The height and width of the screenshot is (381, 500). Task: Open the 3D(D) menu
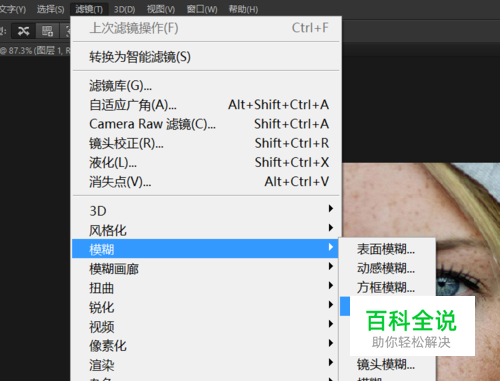click(124, 9)
